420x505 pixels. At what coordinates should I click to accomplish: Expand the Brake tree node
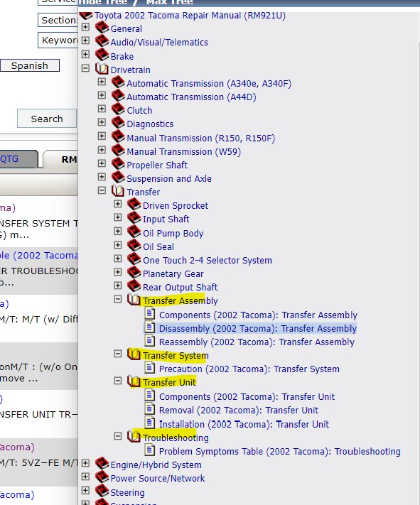(x=85, y=54)
